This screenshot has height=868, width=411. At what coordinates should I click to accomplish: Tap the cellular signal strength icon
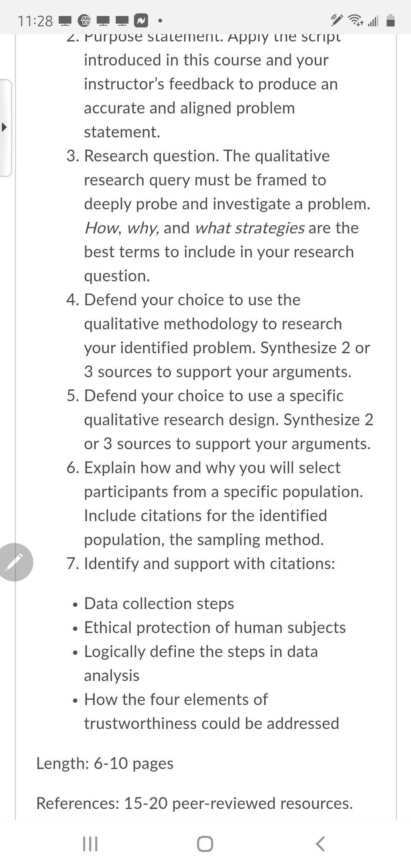coord(373,20)
